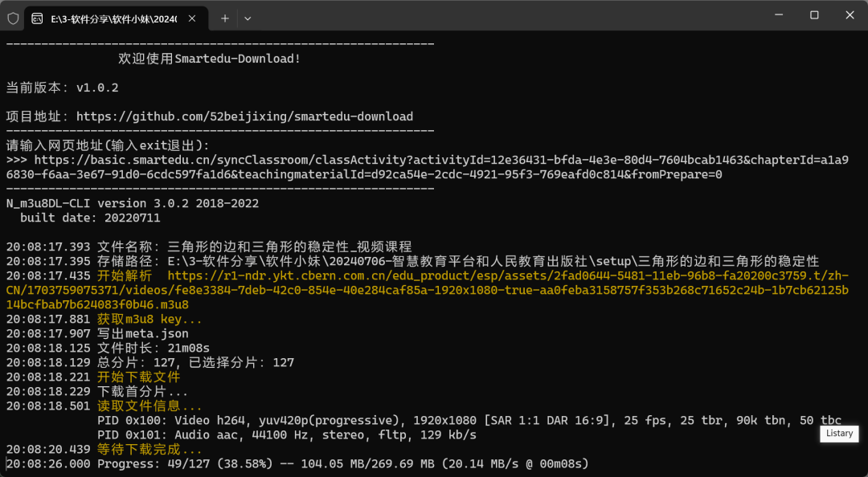Click the PID 0x100: Video h264 line
The image size is (868, 477).
point(469,421)
